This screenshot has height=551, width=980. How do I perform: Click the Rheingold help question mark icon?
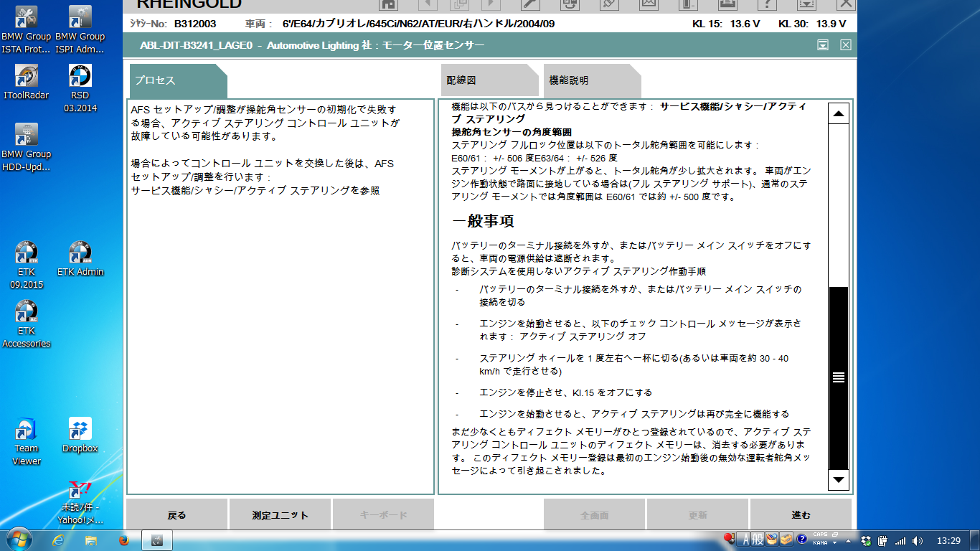pos(767,4)
